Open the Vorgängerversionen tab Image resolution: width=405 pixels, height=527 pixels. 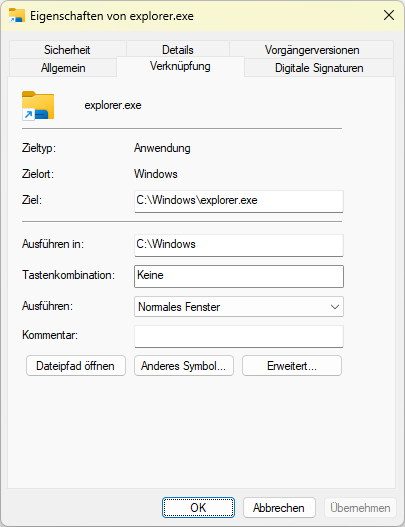coord(312,50)
